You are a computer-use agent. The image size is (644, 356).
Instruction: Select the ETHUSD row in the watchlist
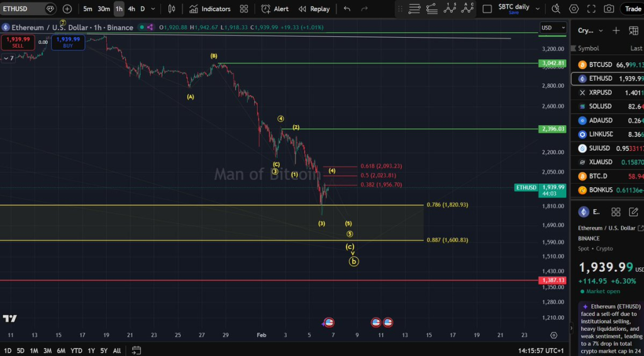pyautogui.click(x=608, y=79)
